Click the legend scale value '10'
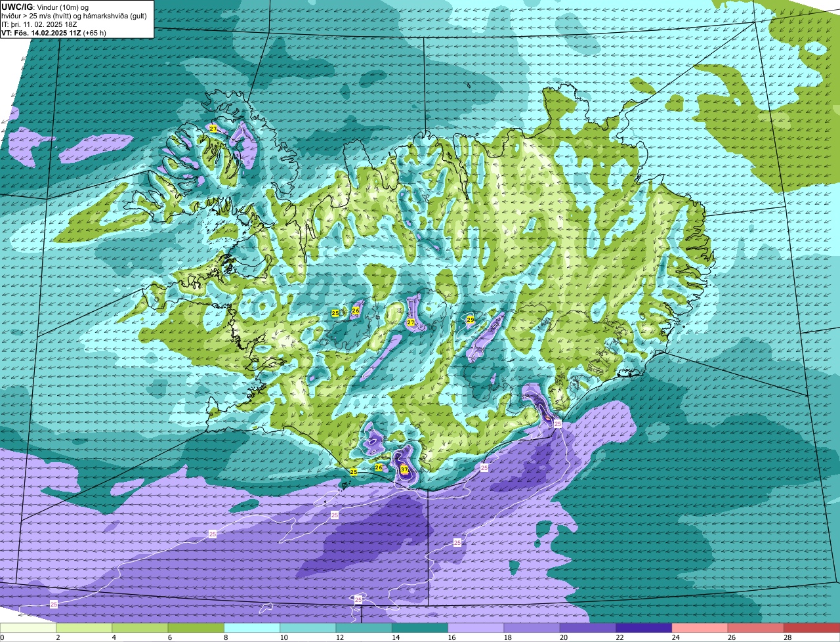Image resolution: width=840 pixels, height=642 pixels. coord(283,637)
